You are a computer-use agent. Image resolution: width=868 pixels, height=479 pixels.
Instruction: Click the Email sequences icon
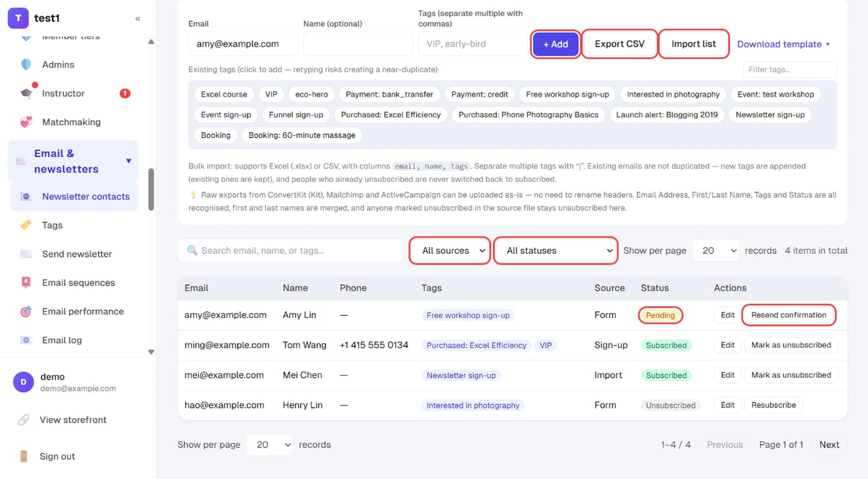26,283
